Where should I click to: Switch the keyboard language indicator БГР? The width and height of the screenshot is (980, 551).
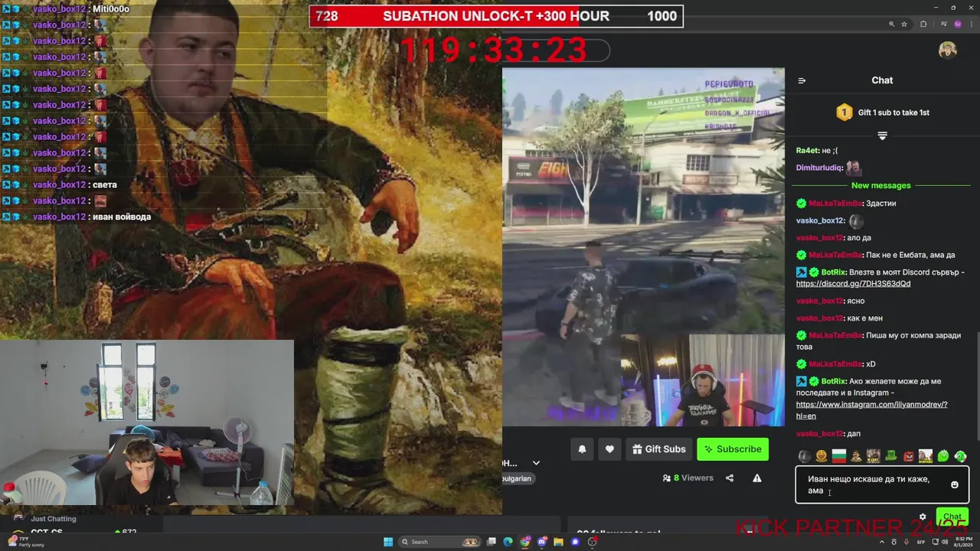(921, 542)
